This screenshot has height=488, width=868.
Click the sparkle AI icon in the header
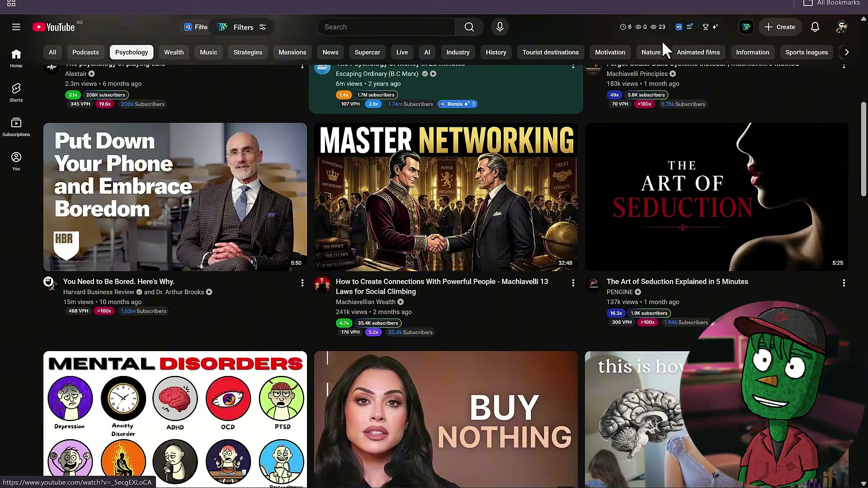(715, 27)
